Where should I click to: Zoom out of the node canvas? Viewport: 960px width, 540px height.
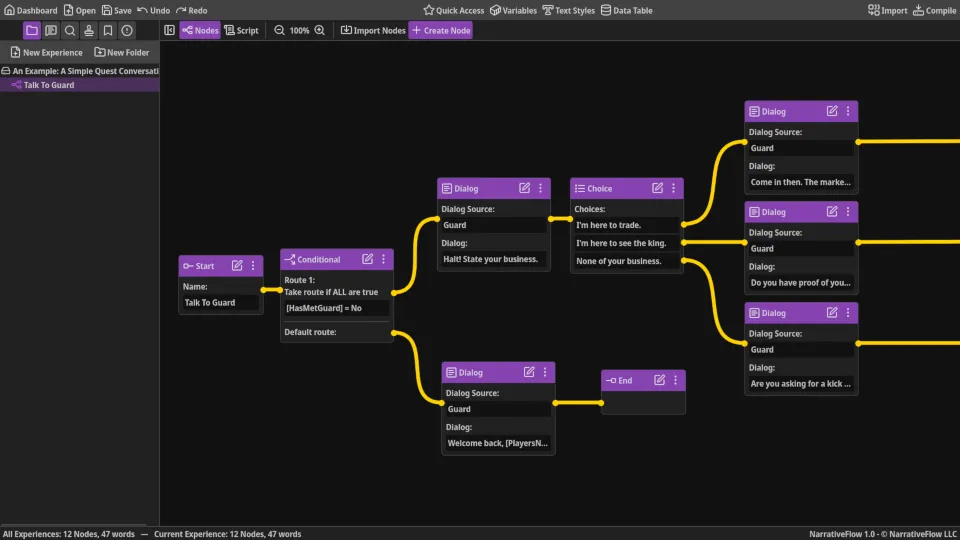(279, 30)
